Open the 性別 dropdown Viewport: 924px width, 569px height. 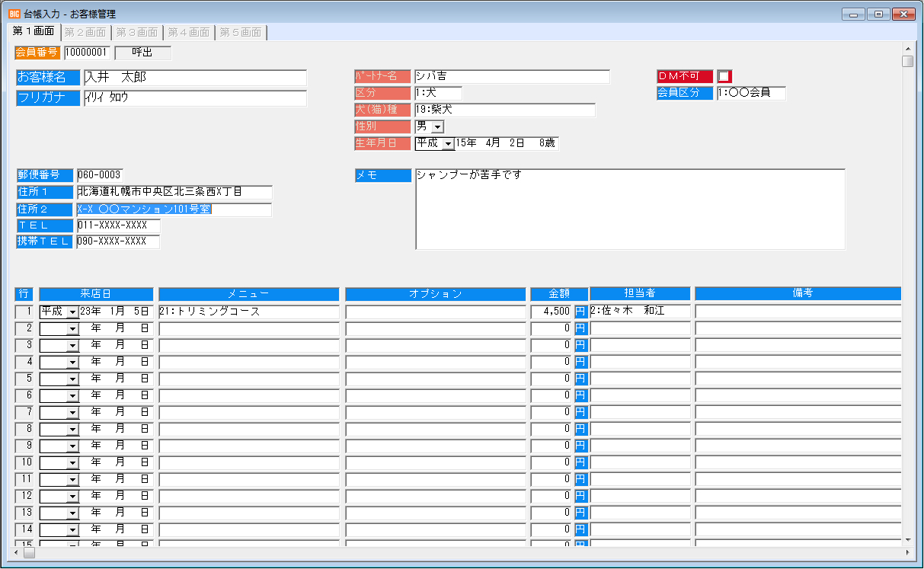pyautogui.click(x=437, y=126)
